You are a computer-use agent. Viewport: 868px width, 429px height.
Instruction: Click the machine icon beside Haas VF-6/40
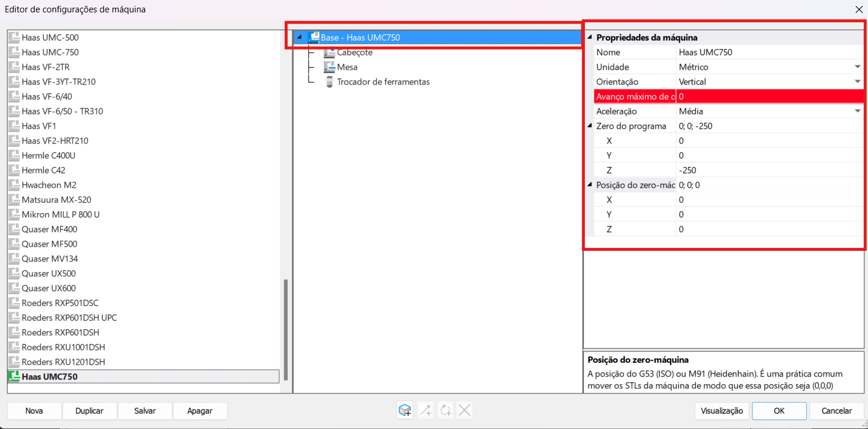click(14, 96)
